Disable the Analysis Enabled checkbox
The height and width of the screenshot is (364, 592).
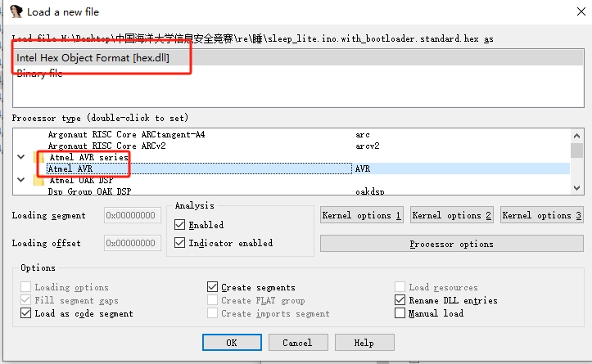coord(180,225)
